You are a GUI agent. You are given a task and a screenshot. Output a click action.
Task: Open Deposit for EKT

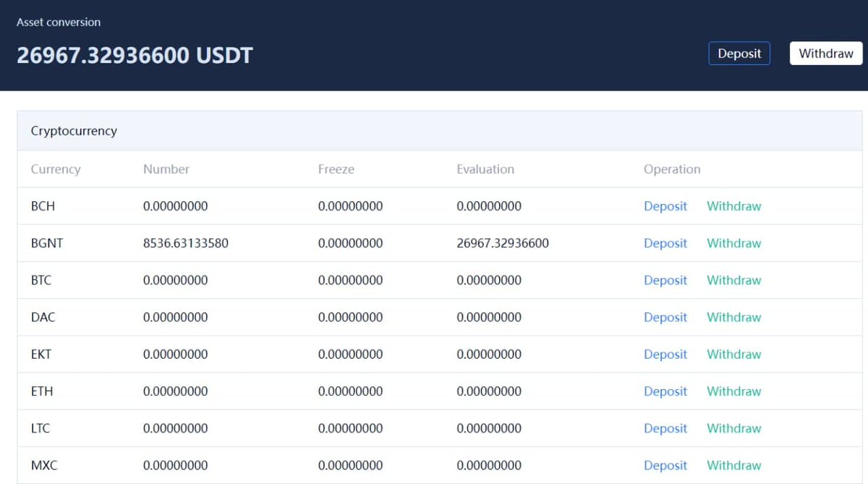click(665, 354)
